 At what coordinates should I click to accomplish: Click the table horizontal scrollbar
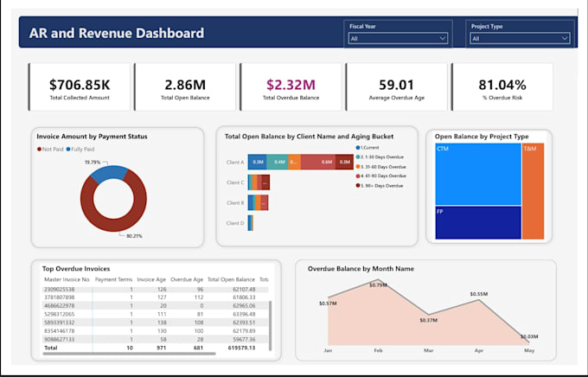tap(129, 354)
